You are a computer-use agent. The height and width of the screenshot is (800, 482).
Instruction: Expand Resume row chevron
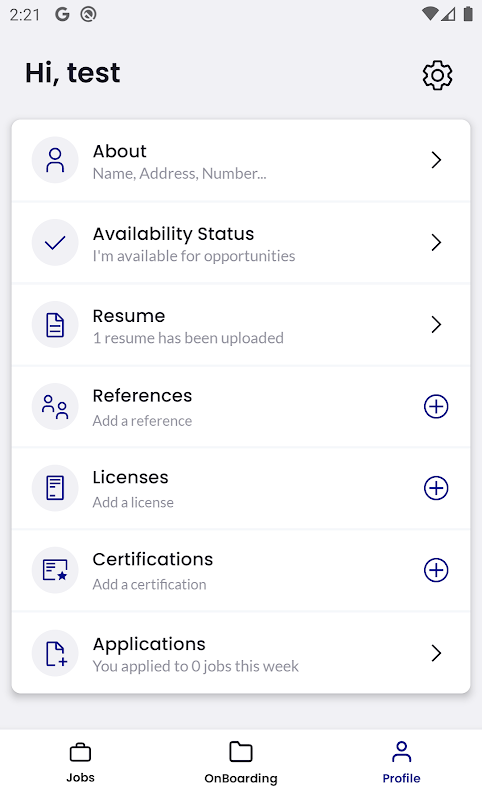[x=436, y=324]
